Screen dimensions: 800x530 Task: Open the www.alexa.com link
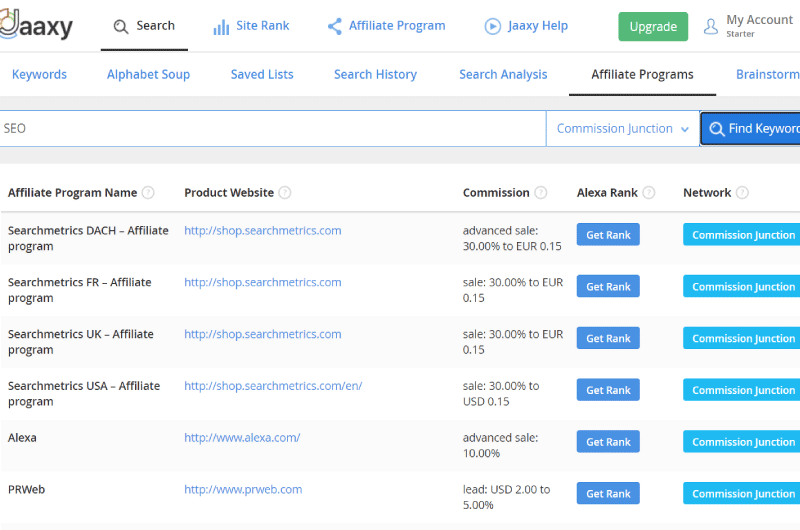click(242, 438)
